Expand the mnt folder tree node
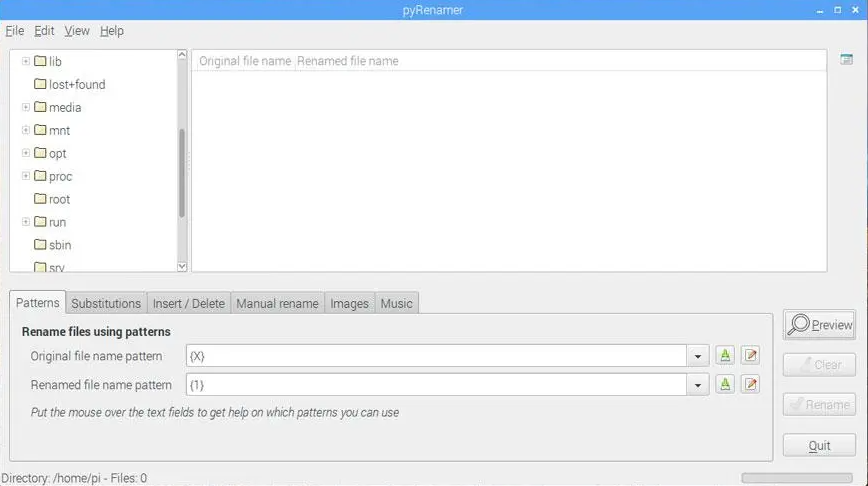The width and height of the screenshot is (868, 486). coord(25,130)
